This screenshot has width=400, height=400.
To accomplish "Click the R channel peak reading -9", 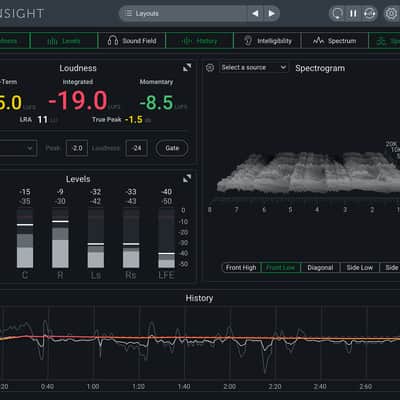I will pos(60,192).
